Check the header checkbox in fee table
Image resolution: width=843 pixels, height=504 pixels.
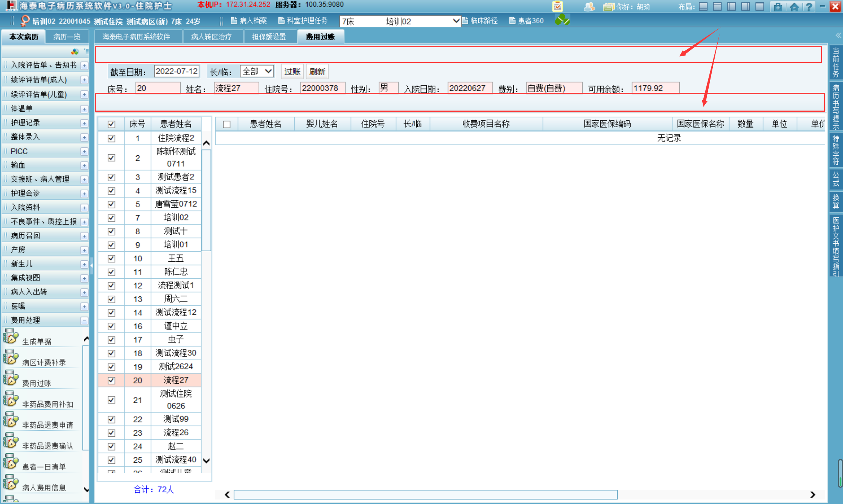click(227, 124)
